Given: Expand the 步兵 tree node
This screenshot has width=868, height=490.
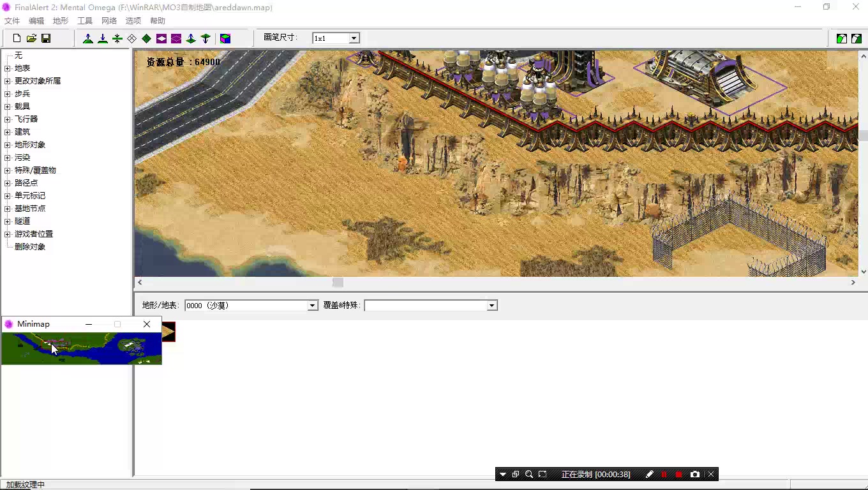Looking at the screenshot, I should [8, 94].
